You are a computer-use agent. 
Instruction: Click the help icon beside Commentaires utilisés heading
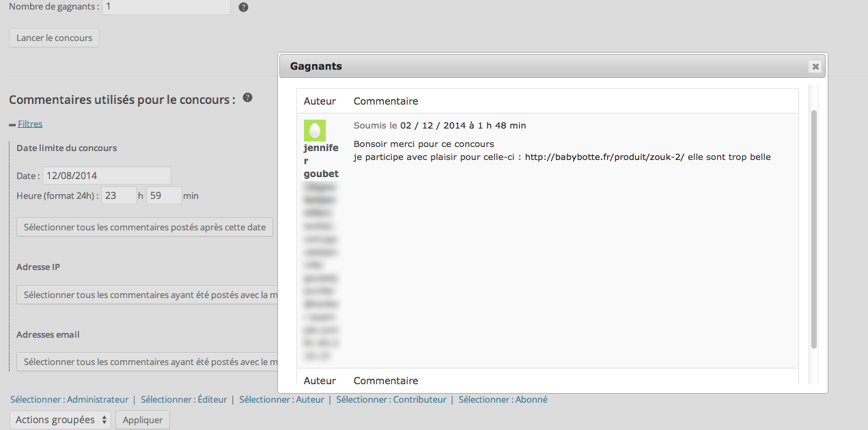[248, 98]
